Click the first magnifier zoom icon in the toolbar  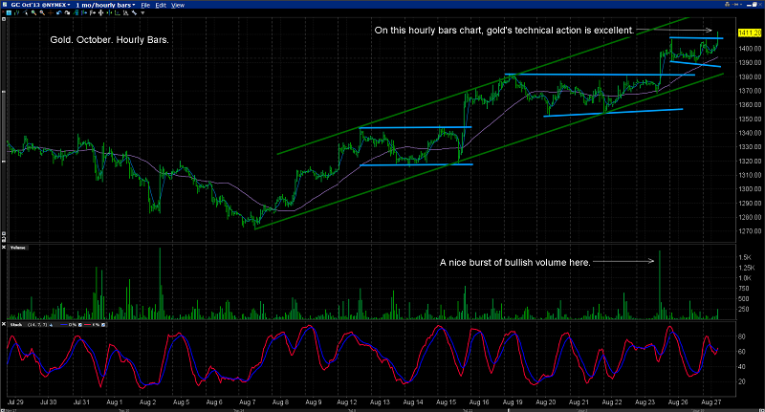click(33, 13)
